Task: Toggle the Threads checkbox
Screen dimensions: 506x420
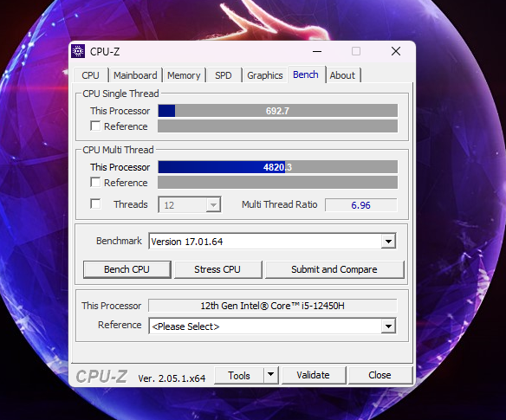Action: coord(95,204)
